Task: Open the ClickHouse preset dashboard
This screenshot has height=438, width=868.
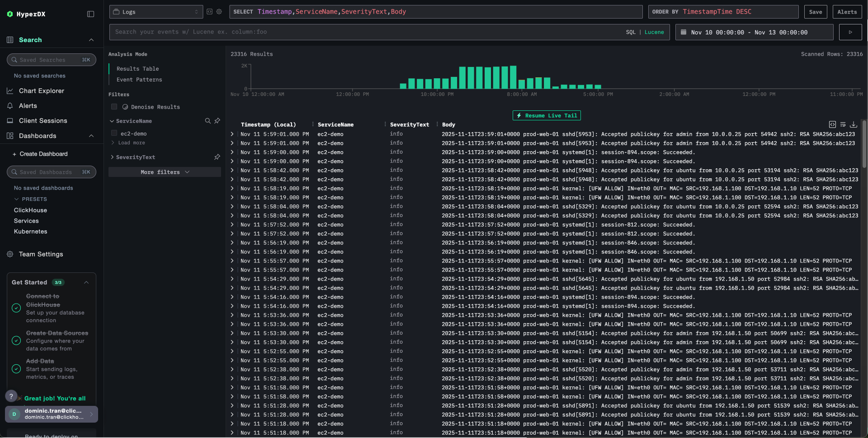Action: [30, 210]
